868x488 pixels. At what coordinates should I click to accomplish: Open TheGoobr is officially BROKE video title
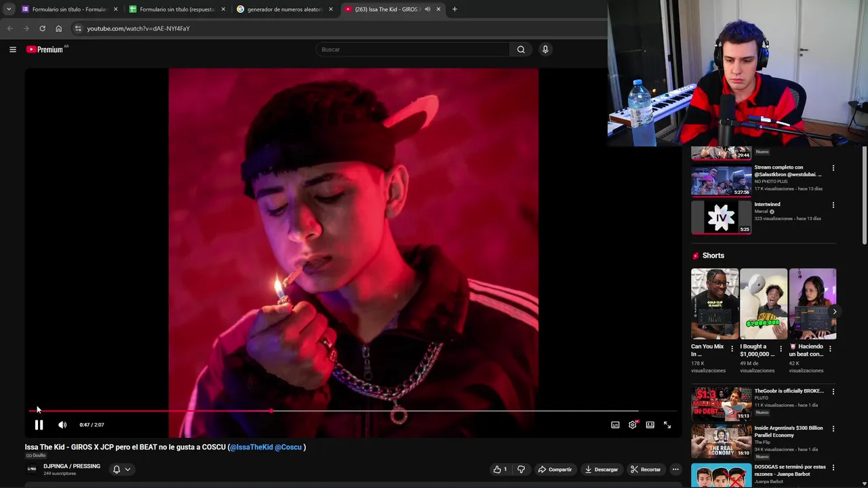(789, 391)
